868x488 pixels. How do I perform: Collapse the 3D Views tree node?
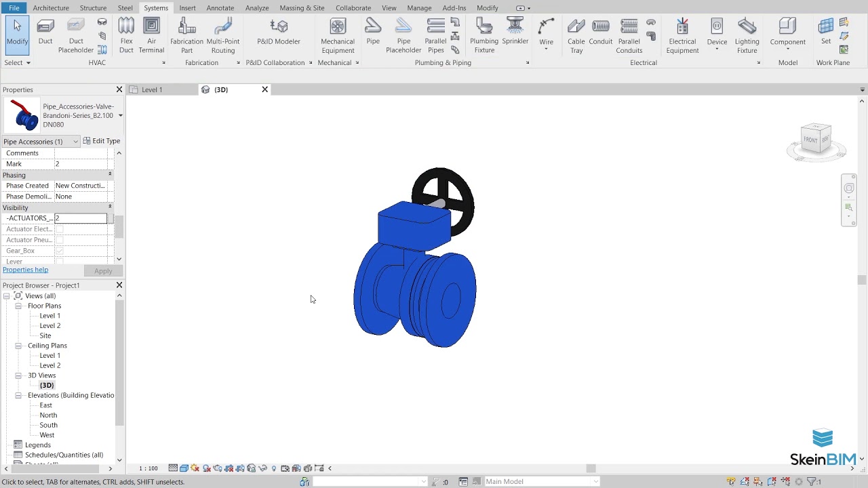pyautogui.click(x=18, y=375)
